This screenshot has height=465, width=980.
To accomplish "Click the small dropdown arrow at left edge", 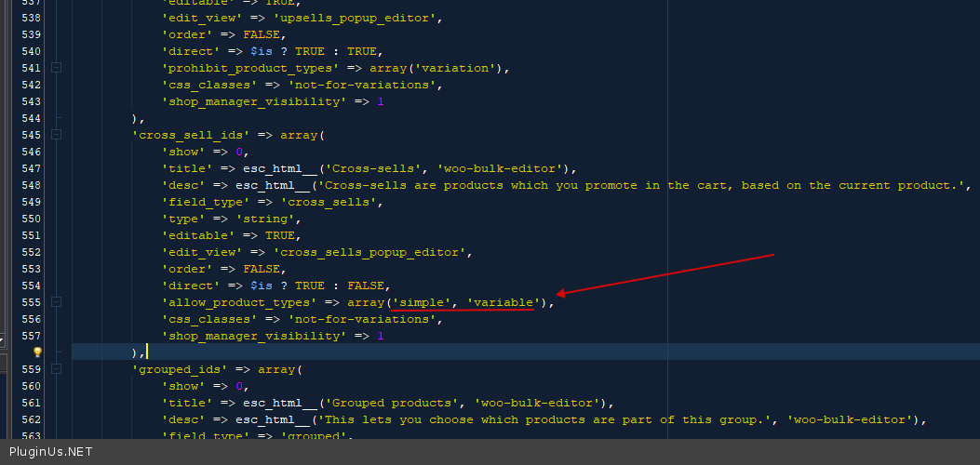I will click(x=3, y=341).
